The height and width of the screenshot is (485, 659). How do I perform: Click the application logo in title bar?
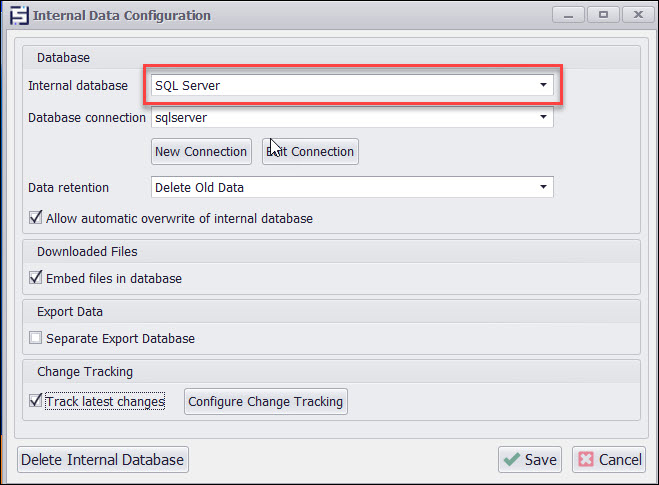pos(17,15)
